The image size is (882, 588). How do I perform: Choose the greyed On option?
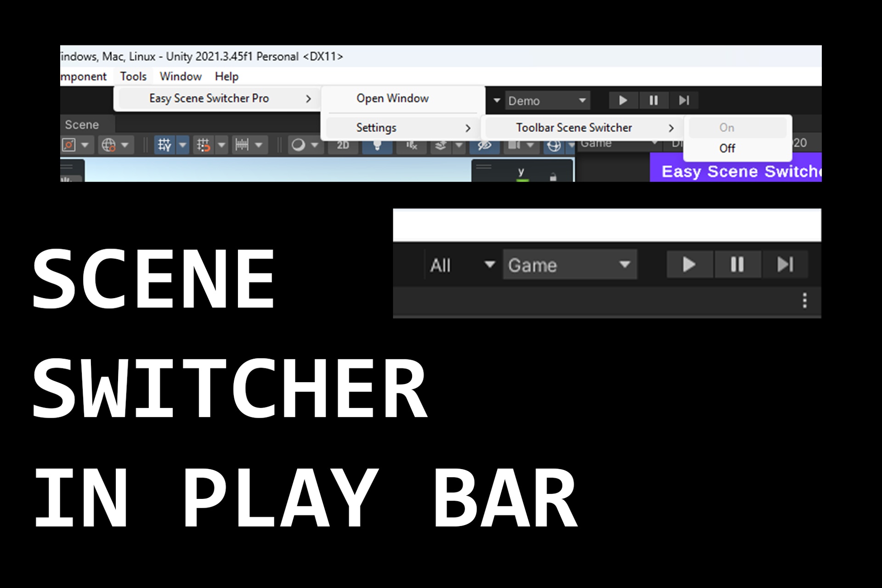coord(738,127)
